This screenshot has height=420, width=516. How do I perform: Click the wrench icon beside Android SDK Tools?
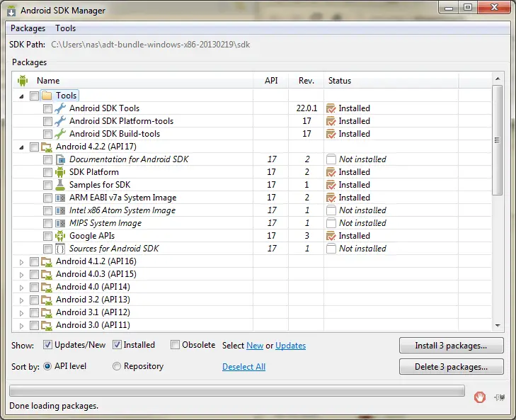(x=60, y=108)
